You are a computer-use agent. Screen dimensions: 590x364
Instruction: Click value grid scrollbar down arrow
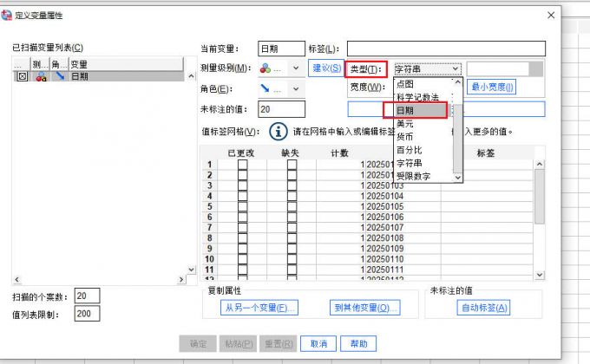pyautogui.click(x=540, y=275)
